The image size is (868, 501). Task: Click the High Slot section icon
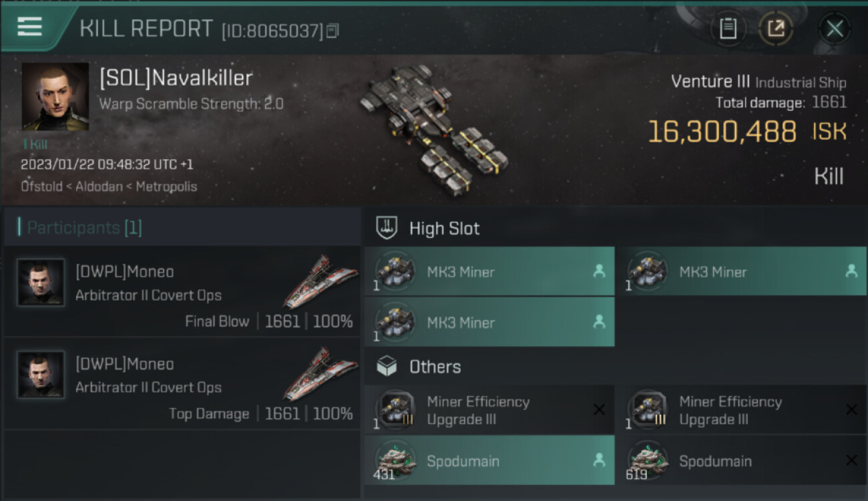[x=387, y=228]
